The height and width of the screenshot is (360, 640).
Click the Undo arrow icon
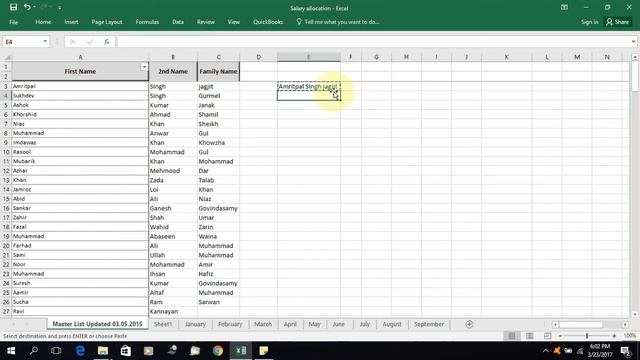tap(27, 7)
